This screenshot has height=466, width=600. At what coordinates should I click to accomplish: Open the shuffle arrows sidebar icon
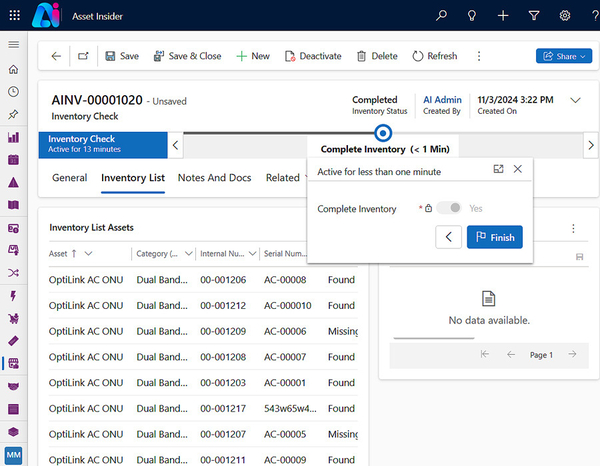13,273
